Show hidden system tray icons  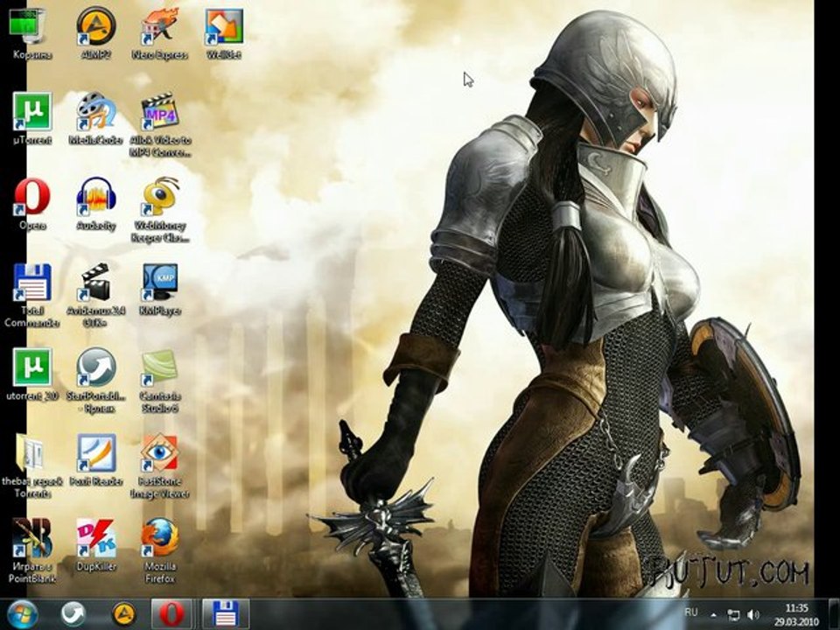pyautogui.click(x=713, y=614)
